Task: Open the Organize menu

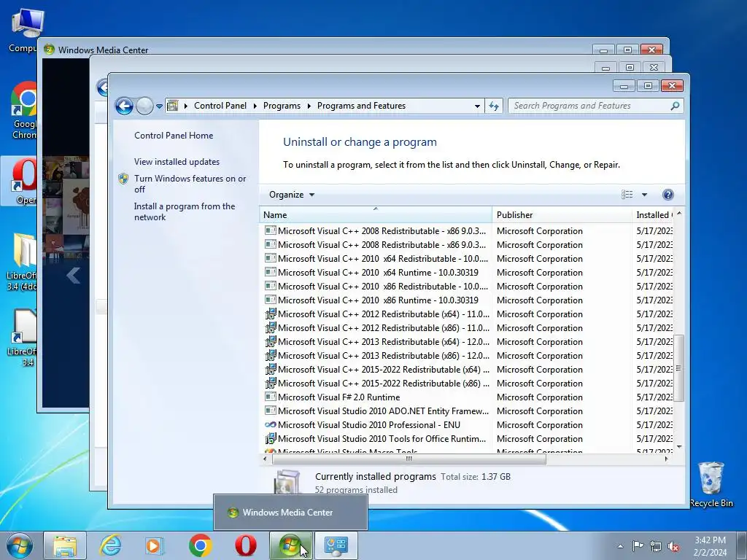Action: (292, 194)
